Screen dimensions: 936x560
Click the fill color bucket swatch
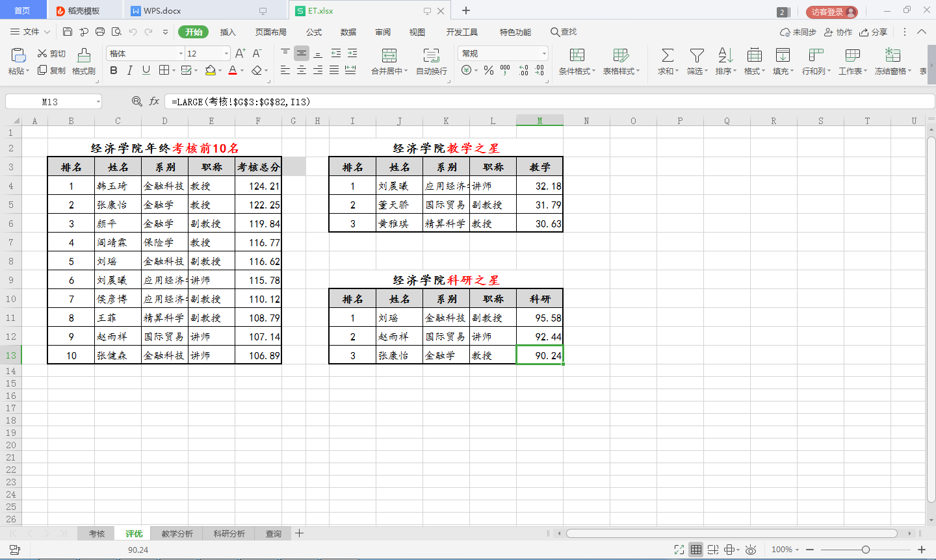tap(210, 70)
